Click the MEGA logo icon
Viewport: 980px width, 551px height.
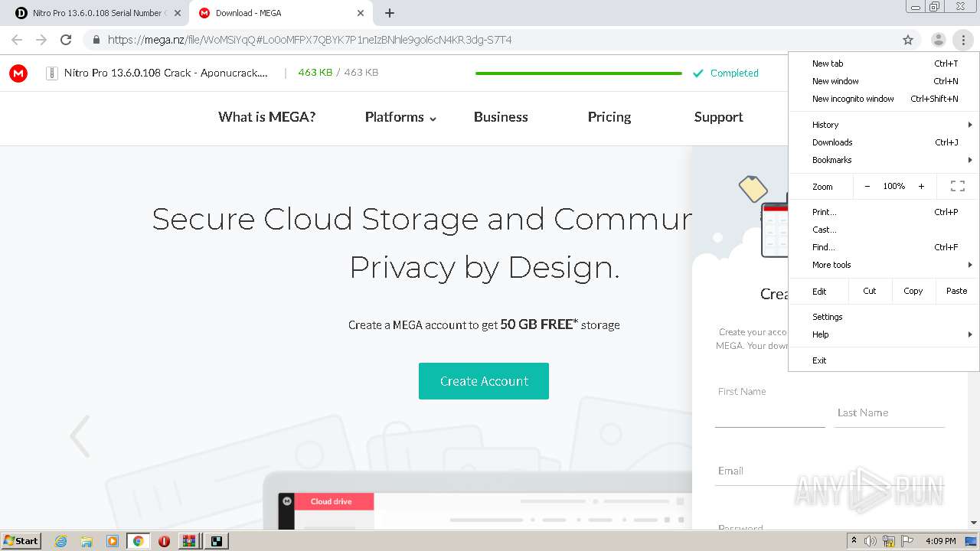click(18, 73)
